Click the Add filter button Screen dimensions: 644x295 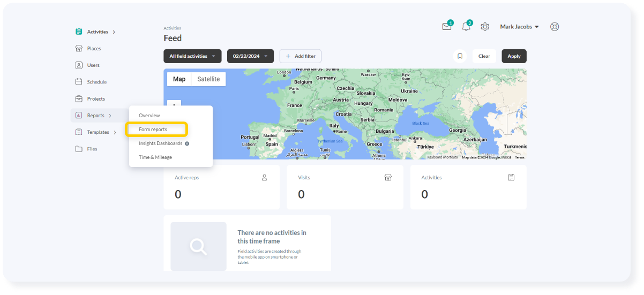[301, 56]
